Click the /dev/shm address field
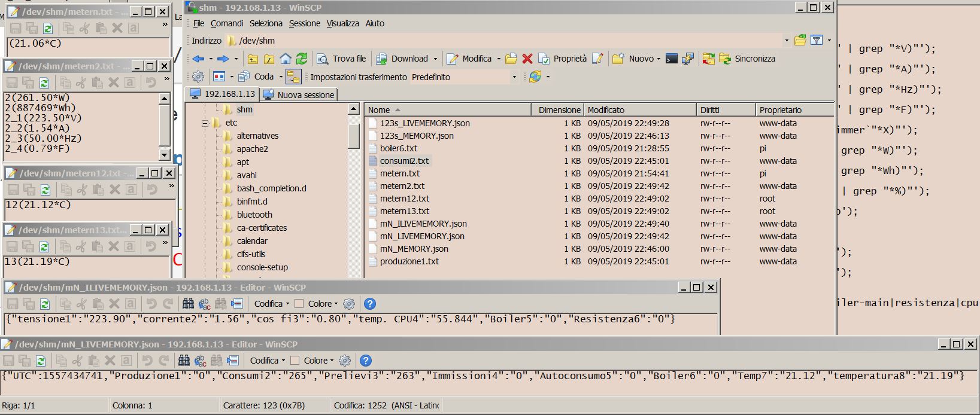Image resolution: width=980 pixels, height=415 pixels. 505,41
